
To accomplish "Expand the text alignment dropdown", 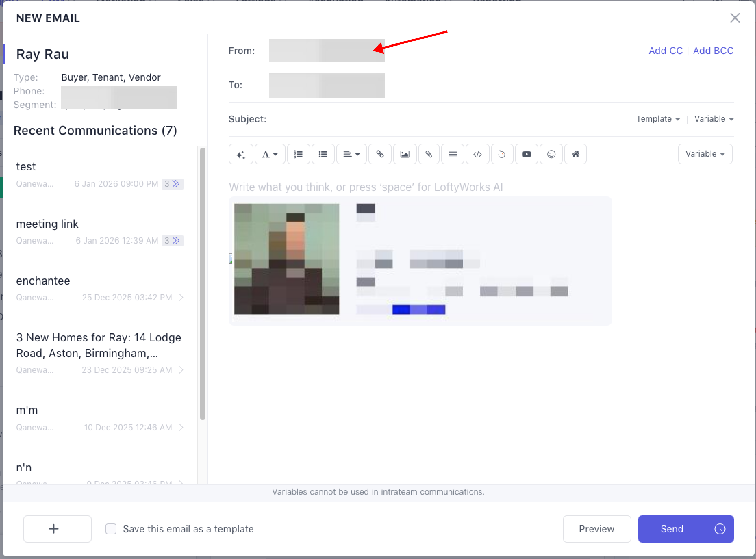I will coord(351,154).
